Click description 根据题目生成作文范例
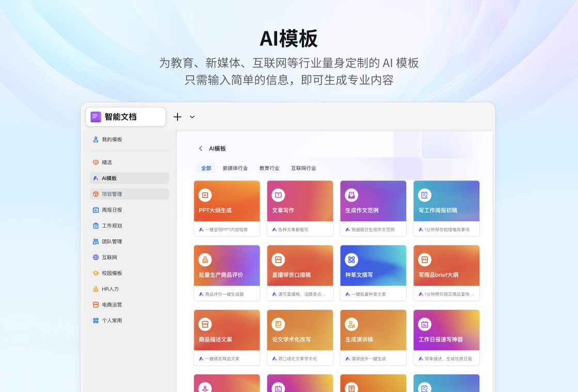Image resolution: width=578 pixels, height=392 pixels. pos(373,230)
